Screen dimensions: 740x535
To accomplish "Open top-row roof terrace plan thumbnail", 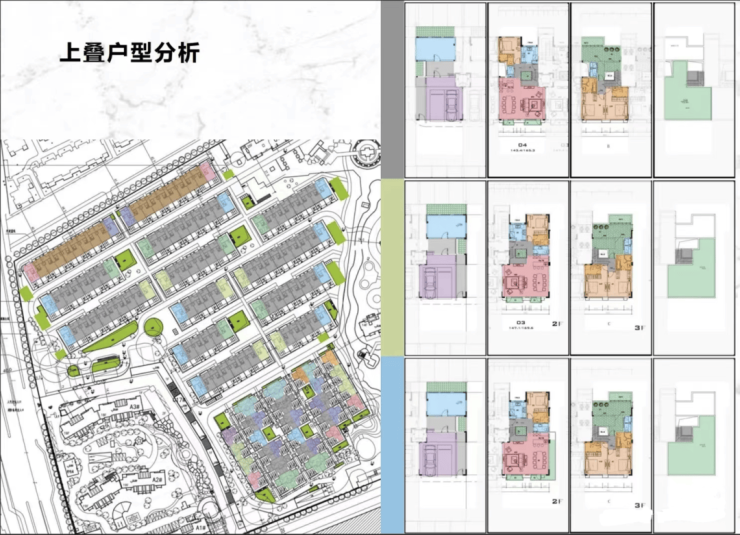I will 694,90.
